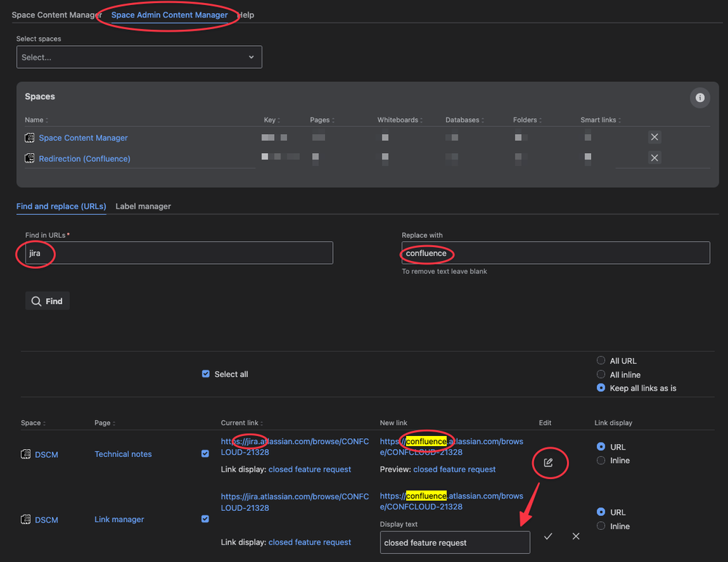Sort spaces by Databases column
This screenshot has width=728, height=562.
pyautogui.click(x=464, y=120)
